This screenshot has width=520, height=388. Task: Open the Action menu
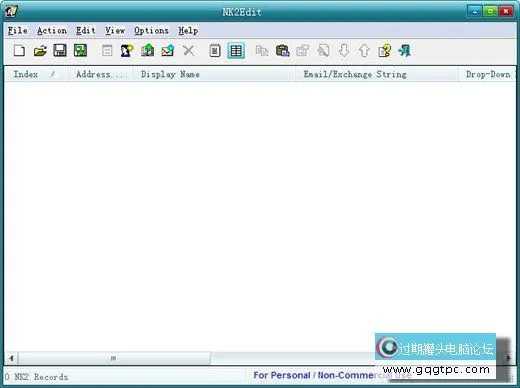point(52,31)
